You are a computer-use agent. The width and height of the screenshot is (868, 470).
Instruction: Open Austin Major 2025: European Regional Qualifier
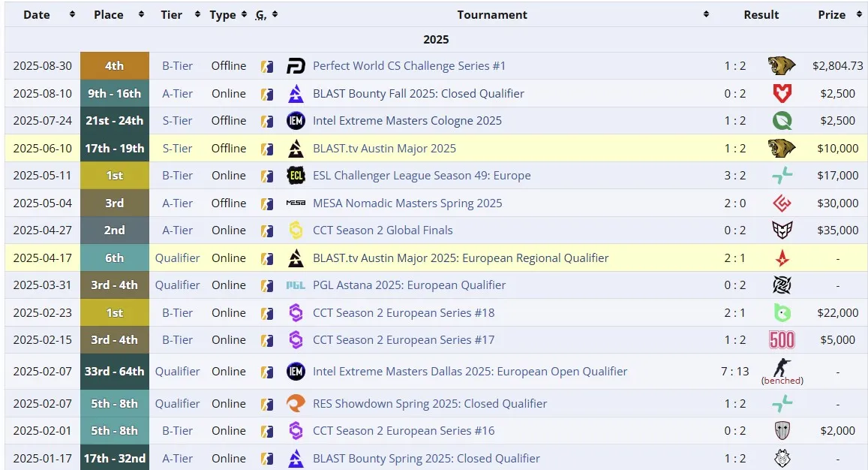[461, 258]
